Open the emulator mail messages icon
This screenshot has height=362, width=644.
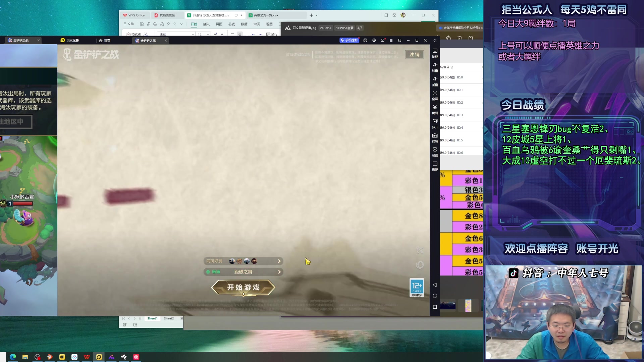coord(383,40)
